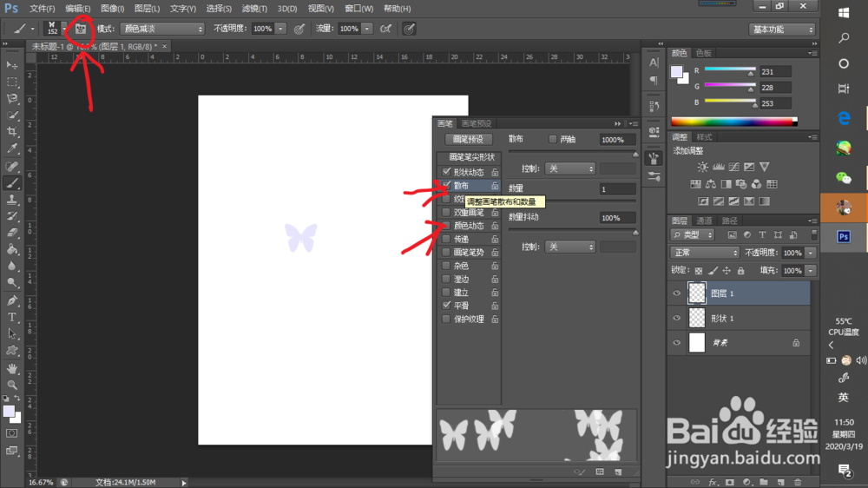Select 画笔笔尖形状 option

point(470,157)
